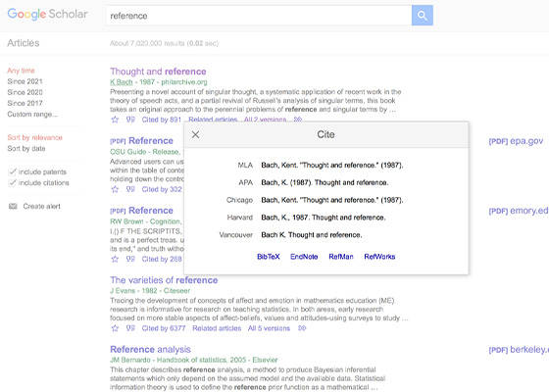Export citation to RefWorks

point(379,257)
